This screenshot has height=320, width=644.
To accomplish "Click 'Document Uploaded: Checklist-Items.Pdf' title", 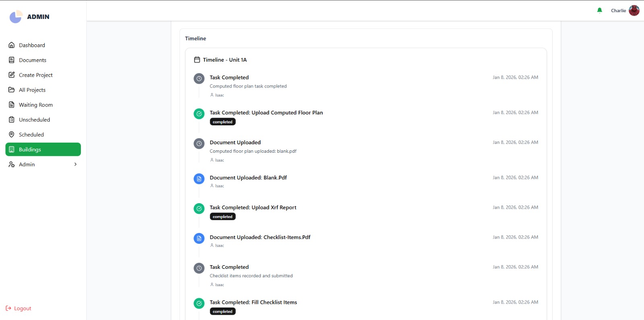I will click(x=260, y=237).
